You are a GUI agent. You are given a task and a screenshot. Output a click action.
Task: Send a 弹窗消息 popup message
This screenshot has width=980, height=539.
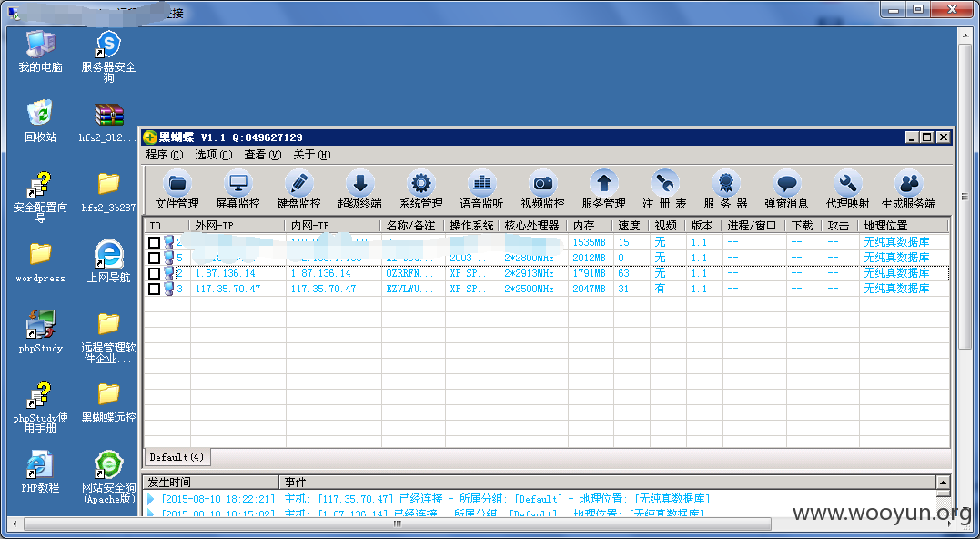(786, 190)
